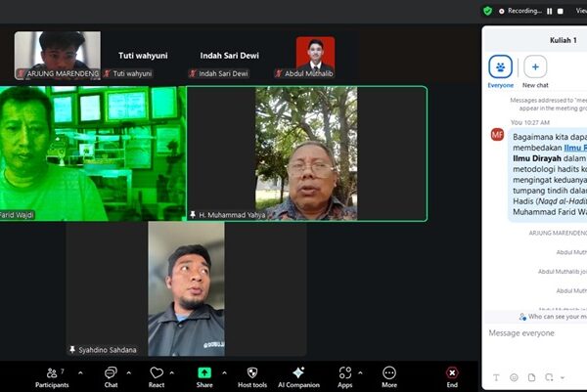
Task: Open the emoji picker in chat
Action: pos(514,377)
